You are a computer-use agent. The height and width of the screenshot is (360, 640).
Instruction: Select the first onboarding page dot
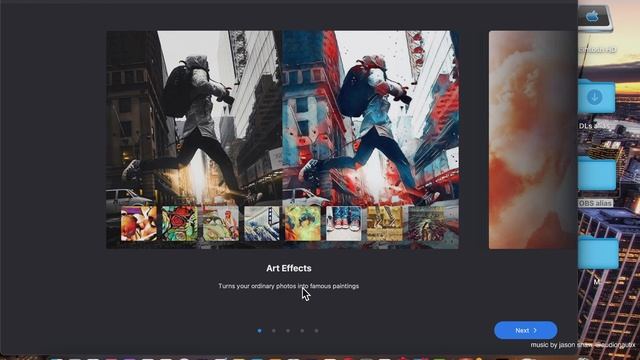[x=260, y=331]
